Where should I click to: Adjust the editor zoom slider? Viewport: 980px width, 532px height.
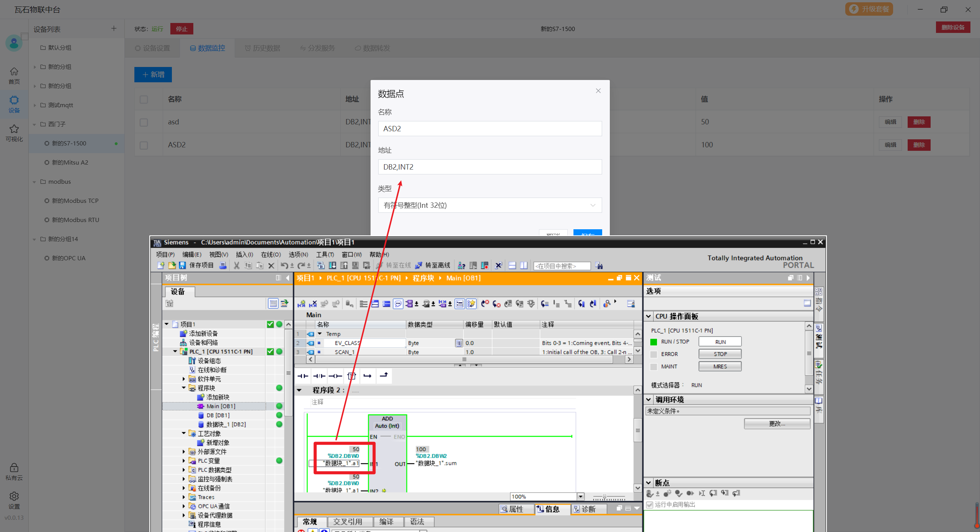604,496
